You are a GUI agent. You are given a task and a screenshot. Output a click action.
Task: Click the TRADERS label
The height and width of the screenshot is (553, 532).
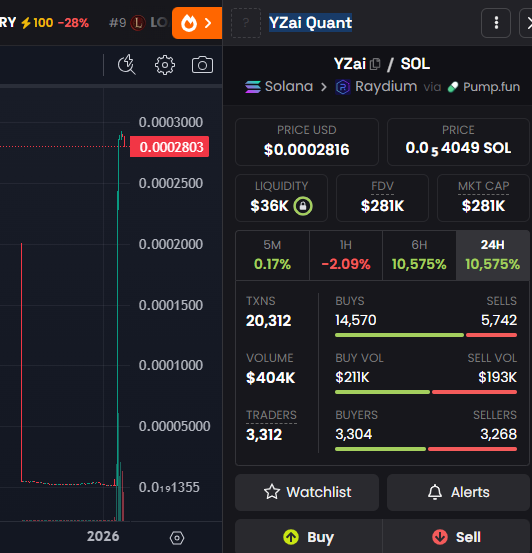(271, 415)
